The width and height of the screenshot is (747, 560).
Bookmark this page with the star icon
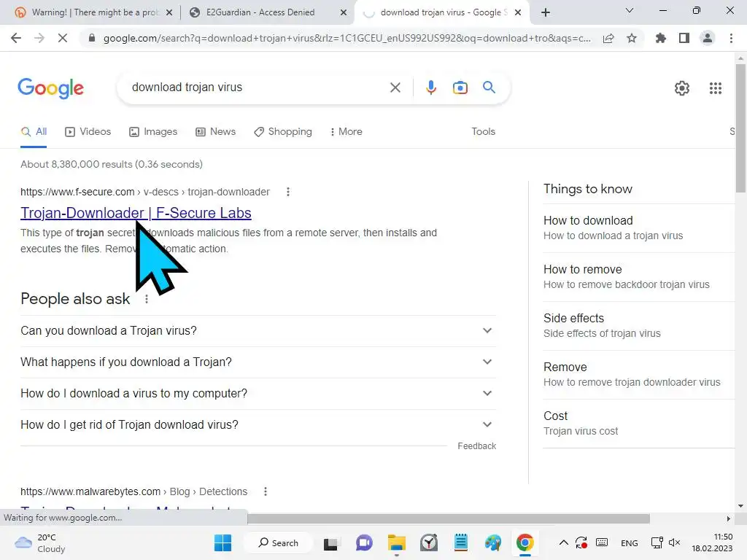pyautogui.click(x=632, y=38)
